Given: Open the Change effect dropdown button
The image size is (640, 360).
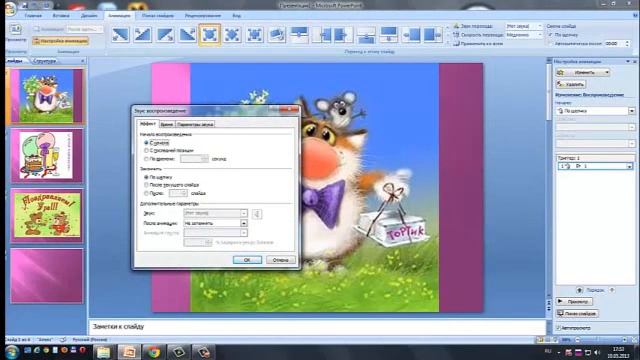Looking at the screenshot, I should [583, 73].
